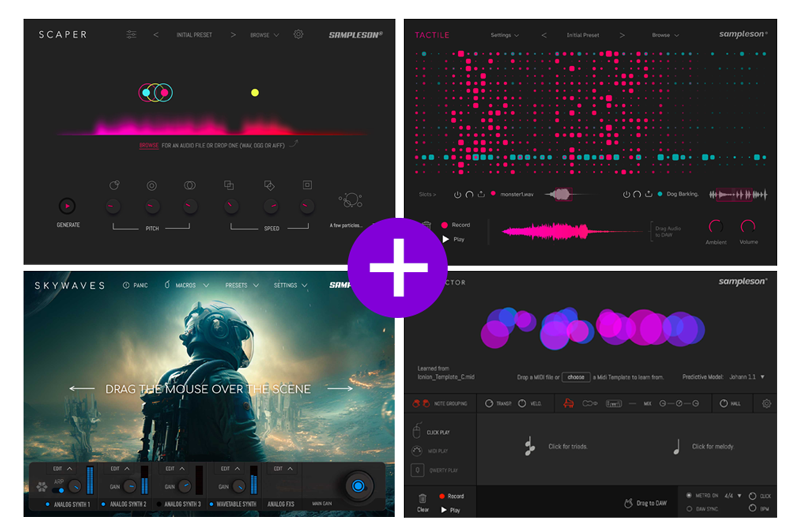Click the pink dot in Scaper display
Screen dimensions: 800x523
pos(164,92)
